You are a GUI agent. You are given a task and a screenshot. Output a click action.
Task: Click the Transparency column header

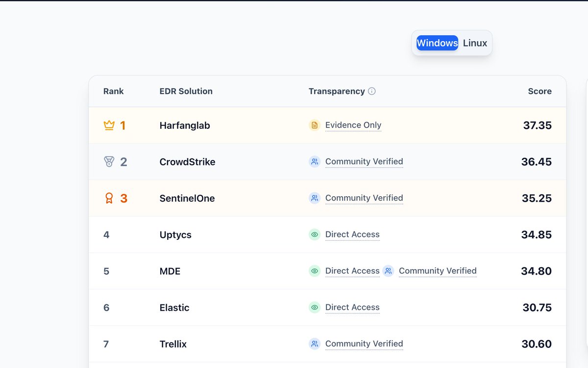337,91
